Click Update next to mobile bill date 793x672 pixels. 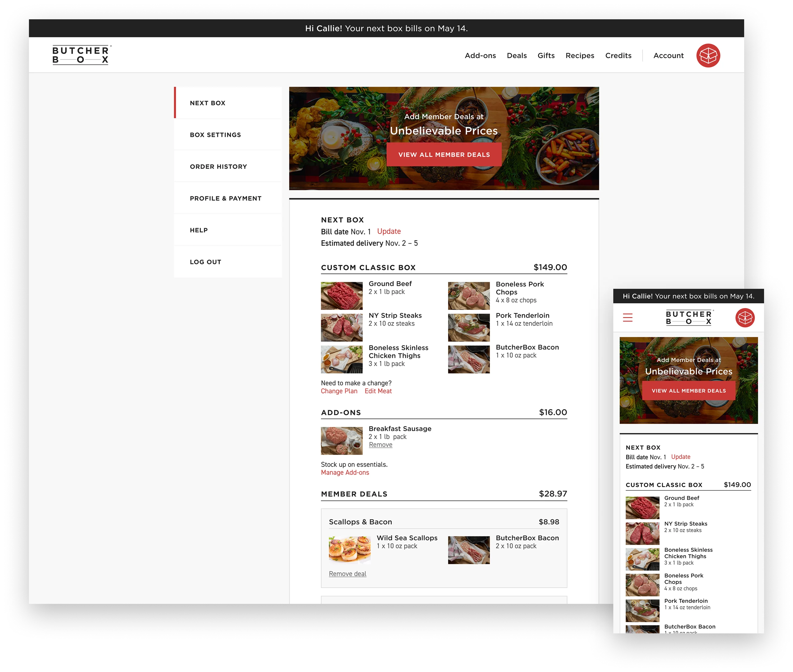coord(680,456)
